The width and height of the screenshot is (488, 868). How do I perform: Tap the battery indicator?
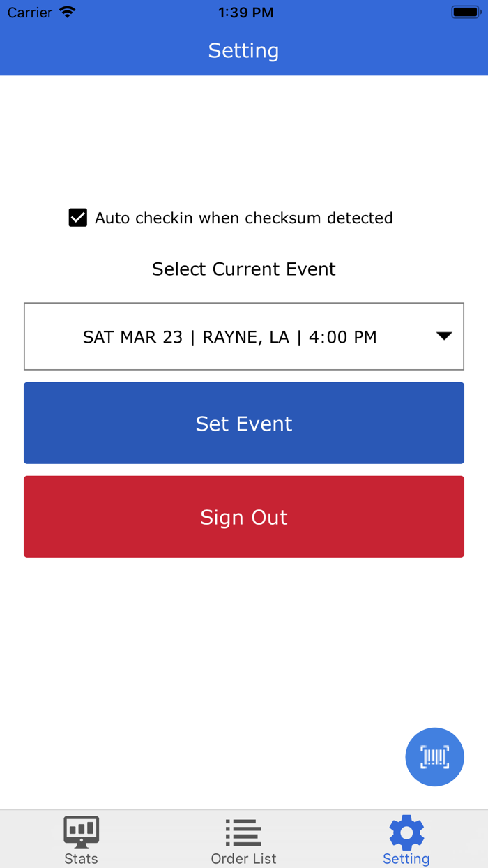463,11
